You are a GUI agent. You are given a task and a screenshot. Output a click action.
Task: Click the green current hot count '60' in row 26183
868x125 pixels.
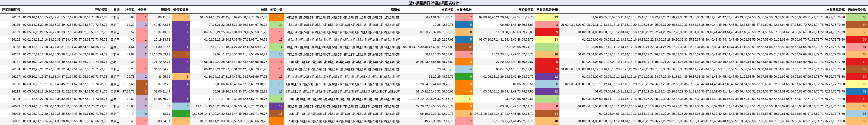click(x=857, y=17)
